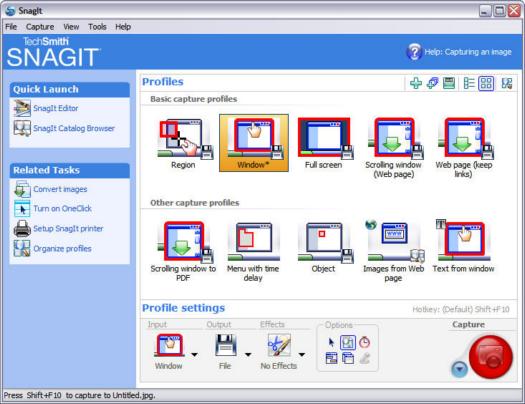Click the File output button

225,351
